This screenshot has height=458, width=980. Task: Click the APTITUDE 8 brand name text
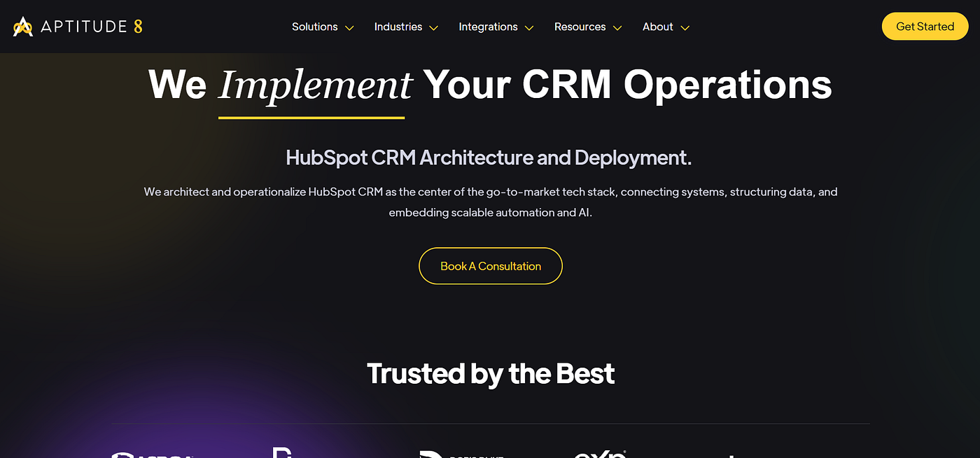point(92,27)
